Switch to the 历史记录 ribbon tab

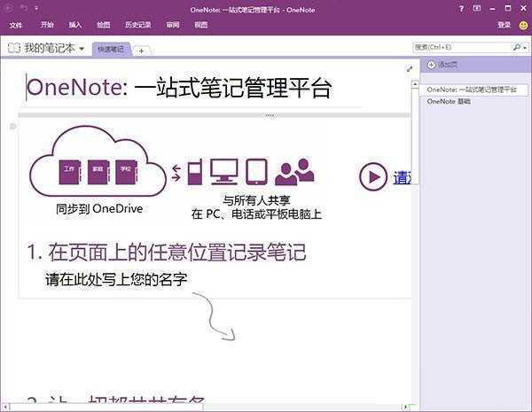click(137, 25)
